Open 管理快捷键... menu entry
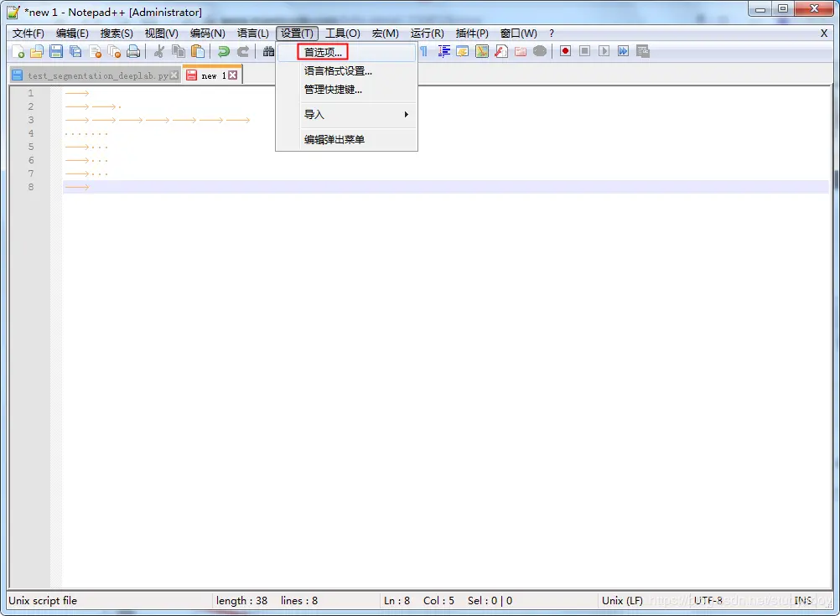The height and width of the screenshot is (616, 840). 346,90
